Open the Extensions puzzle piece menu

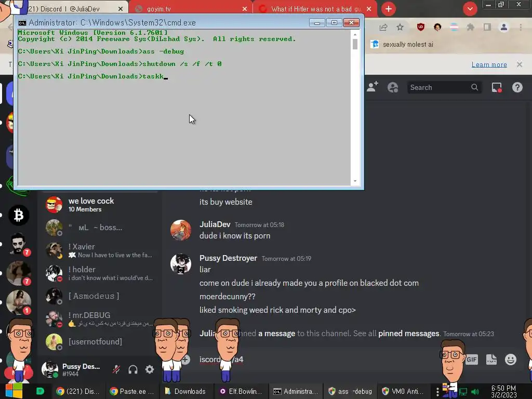pyautogui.click(x=470, y=27)
